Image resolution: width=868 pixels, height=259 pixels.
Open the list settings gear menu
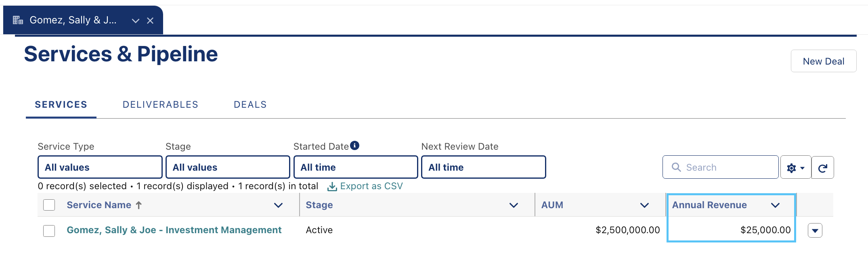[x=795, y=167]
